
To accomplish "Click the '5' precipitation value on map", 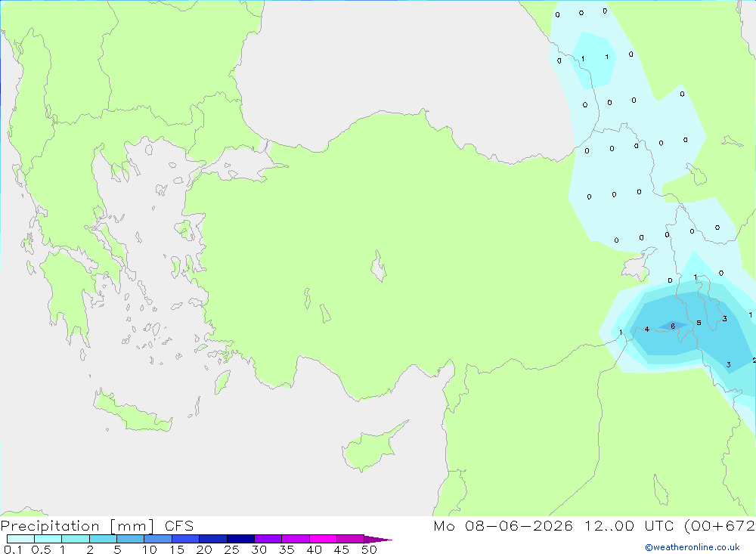I will [x=699, y=323].
